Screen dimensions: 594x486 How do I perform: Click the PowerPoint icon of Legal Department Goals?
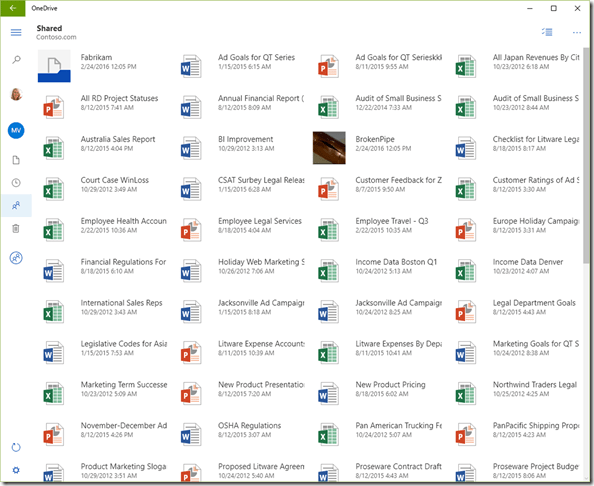[466, 311]
